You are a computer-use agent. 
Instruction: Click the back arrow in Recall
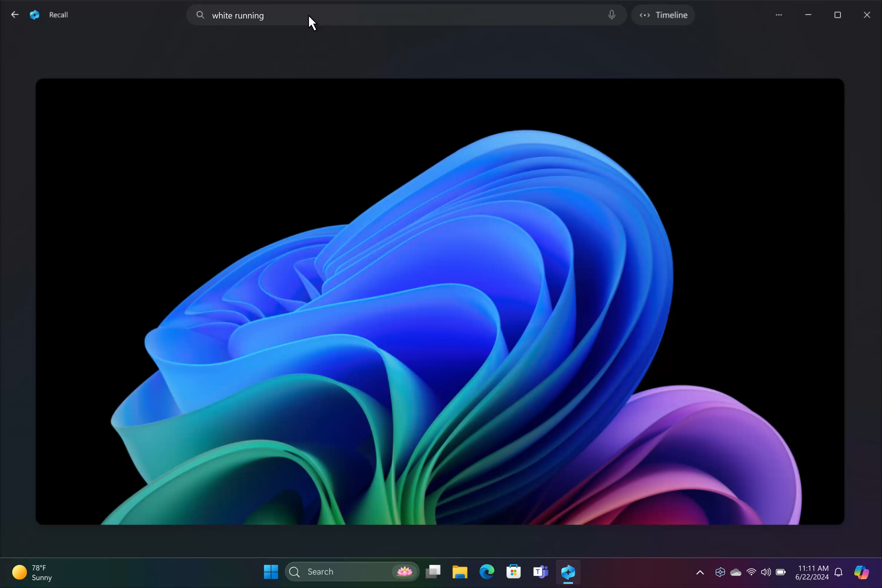15,15
